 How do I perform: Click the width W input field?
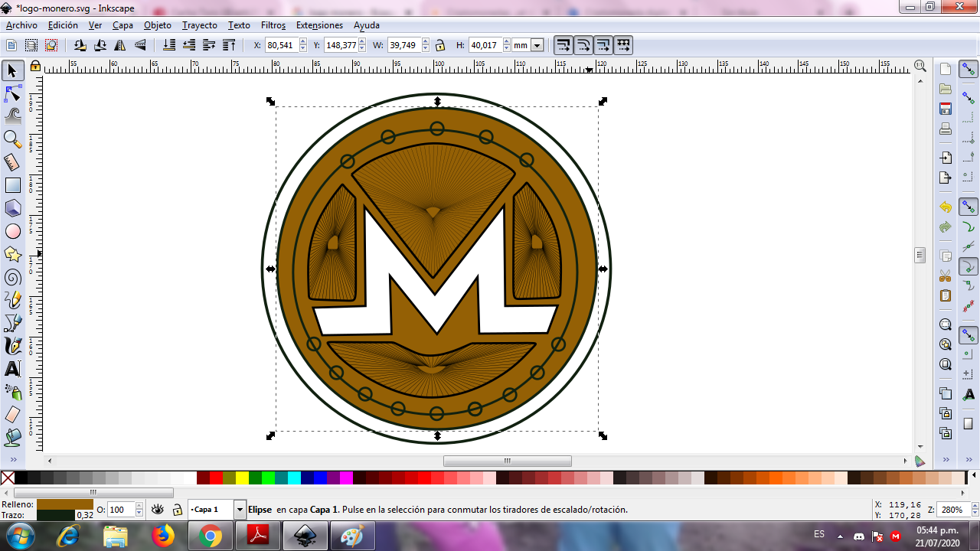(x=403, y=45)
